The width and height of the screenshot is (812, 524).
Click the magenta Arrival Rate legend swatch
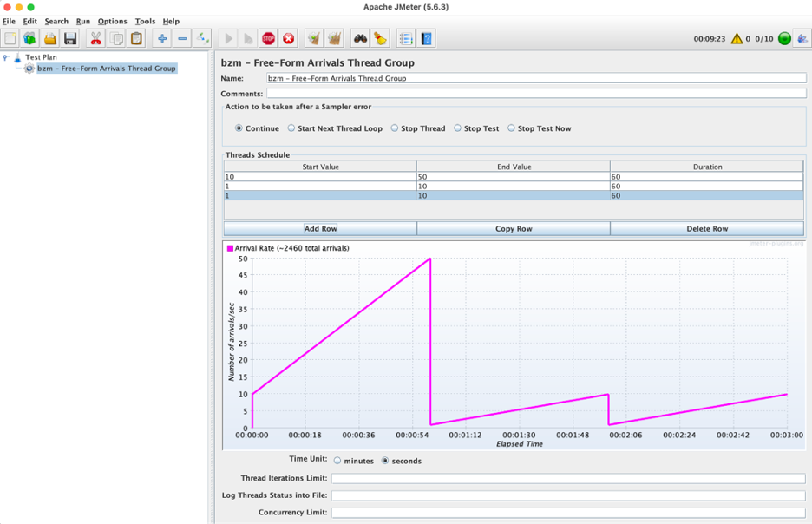coord(231,248)
